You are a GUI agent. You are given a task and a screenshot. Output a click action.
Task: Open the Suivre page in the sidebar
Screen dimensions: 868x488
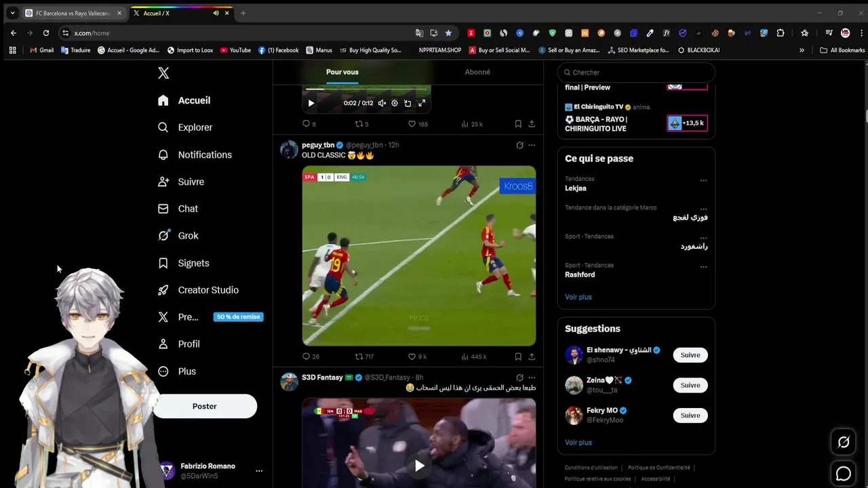tap(181, 182)
